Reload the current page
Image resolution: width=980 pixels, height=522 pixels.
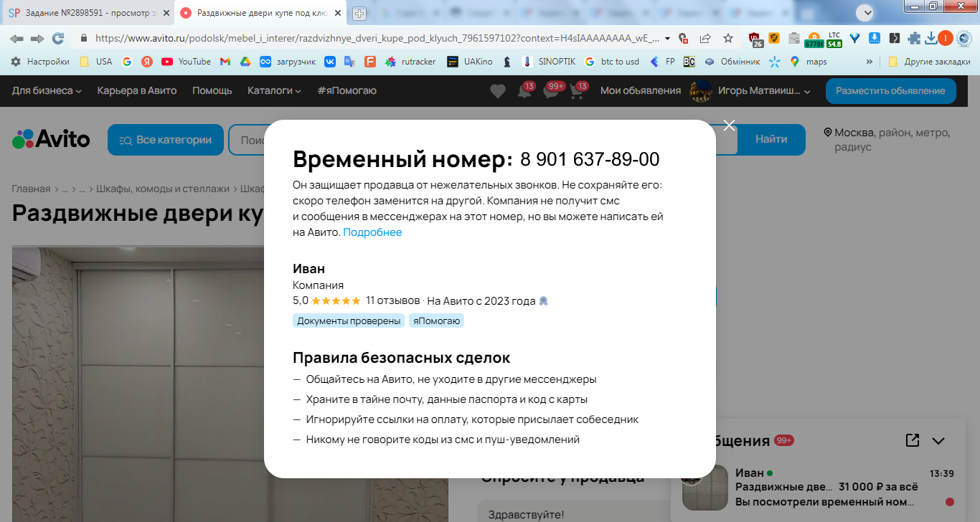(x=58, y=38)
